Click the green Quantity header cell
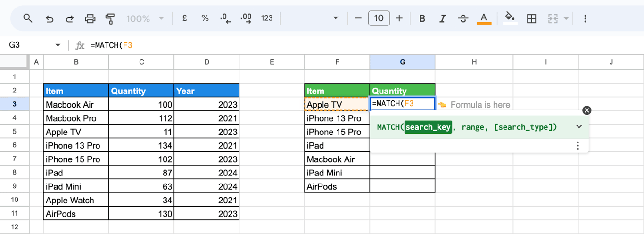Viewport: 644px width, 234px height. (402, 91)
